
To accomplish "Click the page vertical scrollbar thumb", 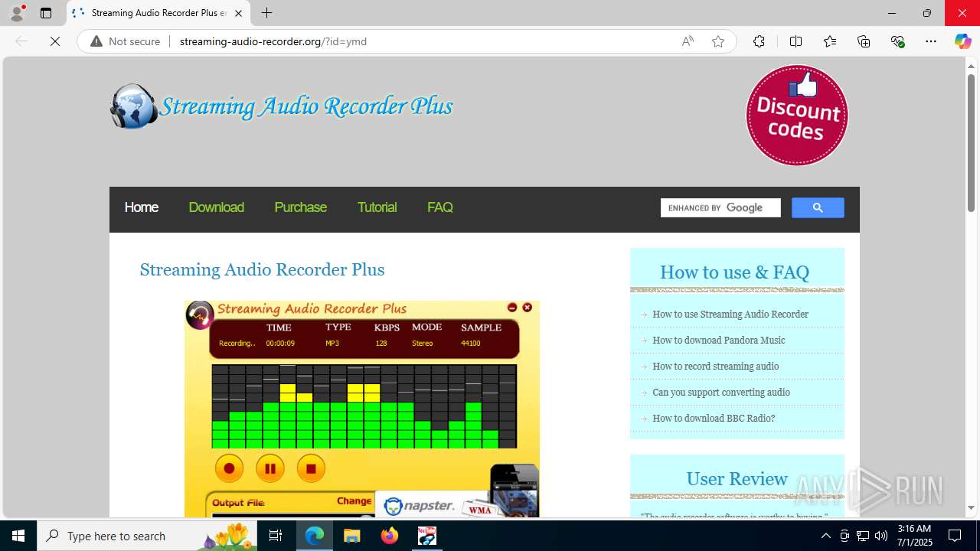I will pos(971,143).
